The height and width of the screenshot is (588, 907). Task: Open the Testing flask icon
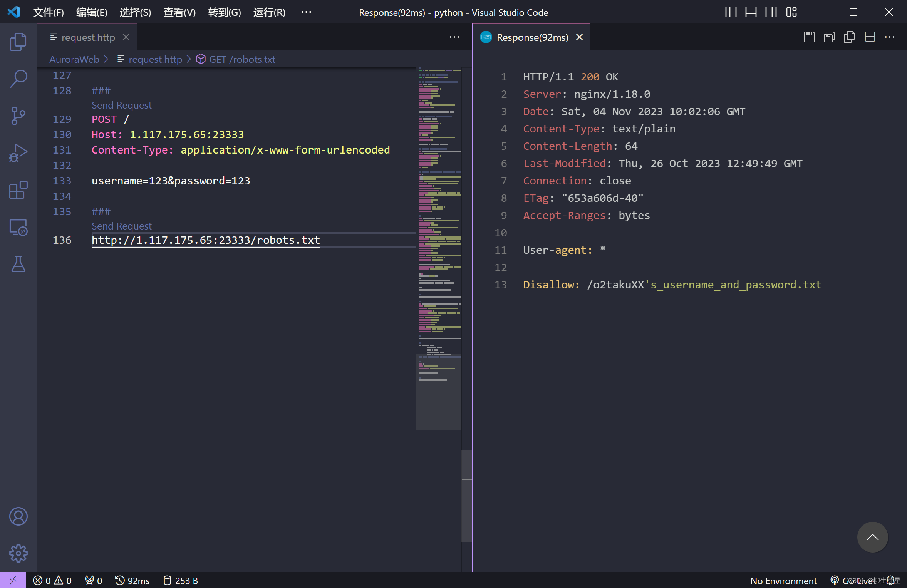[x=18, y=264]
